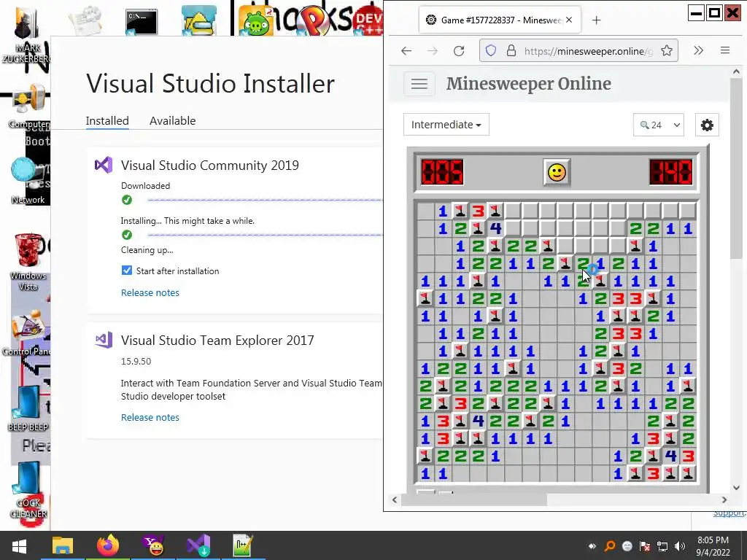
Task: Open the Computer desktop icon
Action: coord(28,107)
